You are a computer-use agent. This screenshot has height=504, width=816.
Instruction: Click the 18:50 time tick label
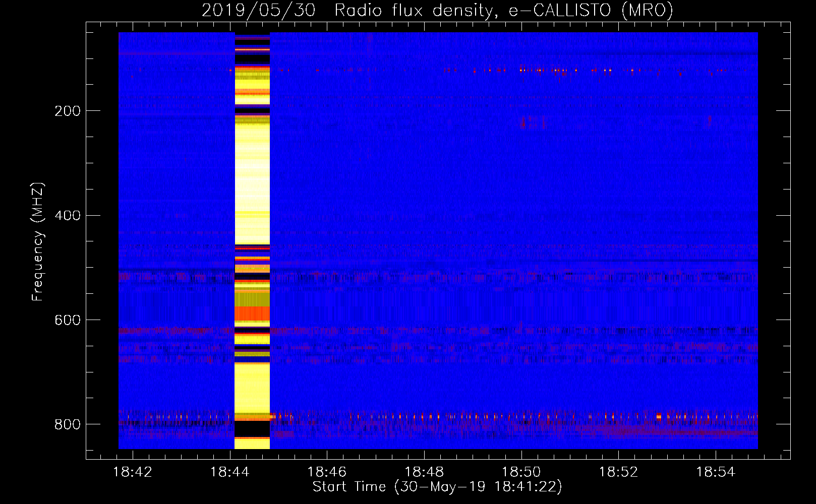pyautogui.click(x=521, y=472)
